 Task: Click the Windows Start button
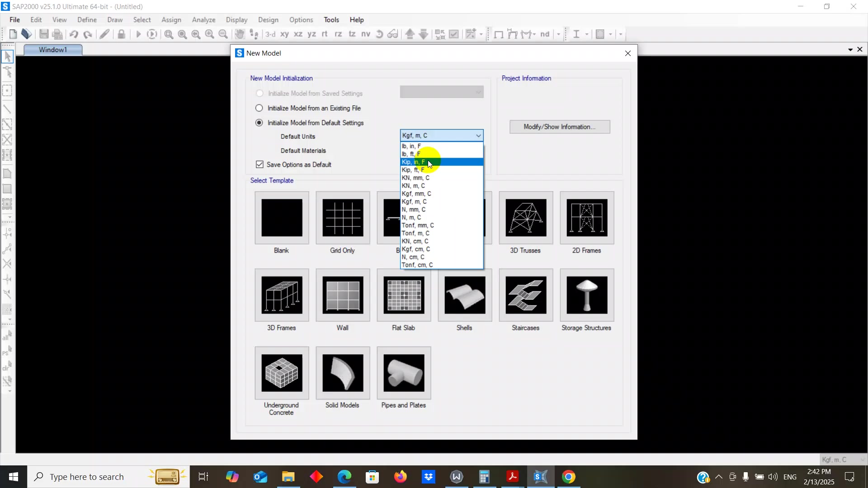click(x=14, y=477)
